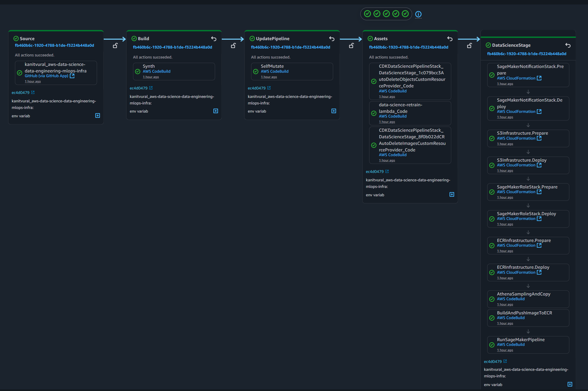The height and width of the screenshot is (391, 588).
Task: Click the rollback icon on UpdatePipeline stage
Action: click(332, 39)
